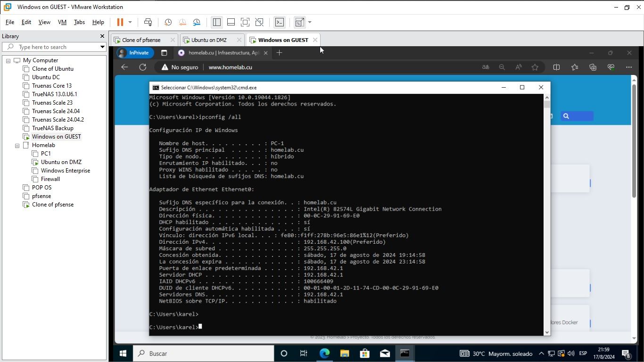Open the Tabs menu
The image size is (644, 362).
pyautogui.click(x=79, y=22)
